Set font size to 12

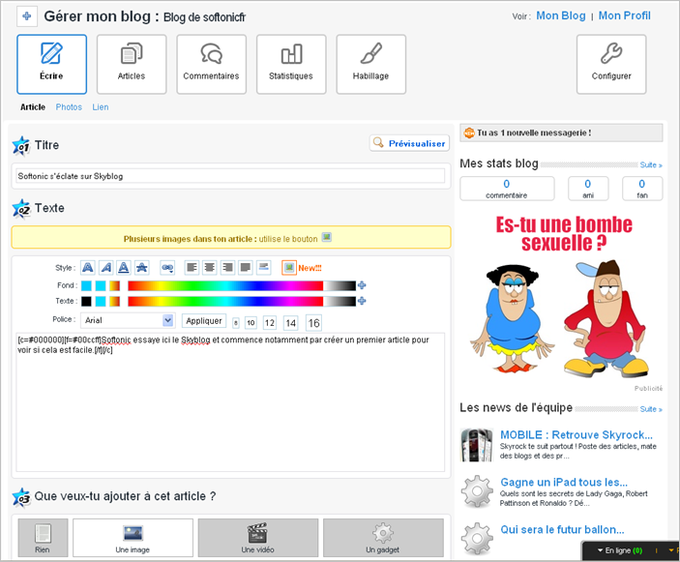click(270, 323)
